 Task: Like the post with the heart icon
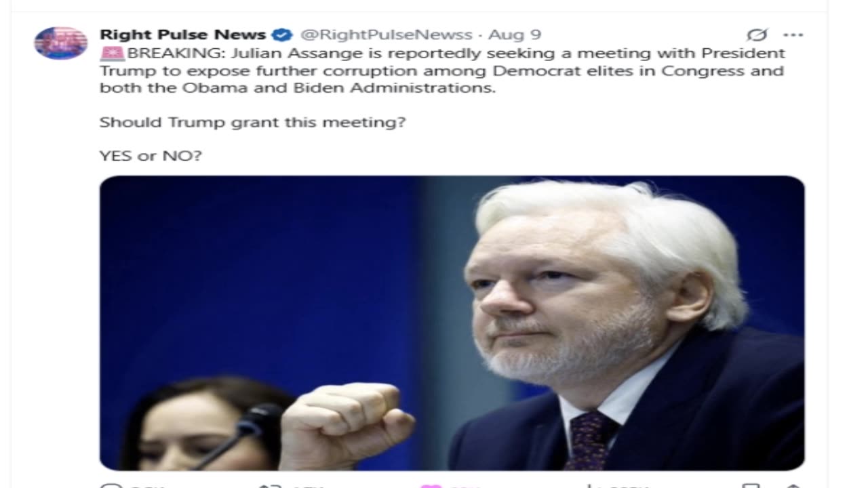point(431,485)
